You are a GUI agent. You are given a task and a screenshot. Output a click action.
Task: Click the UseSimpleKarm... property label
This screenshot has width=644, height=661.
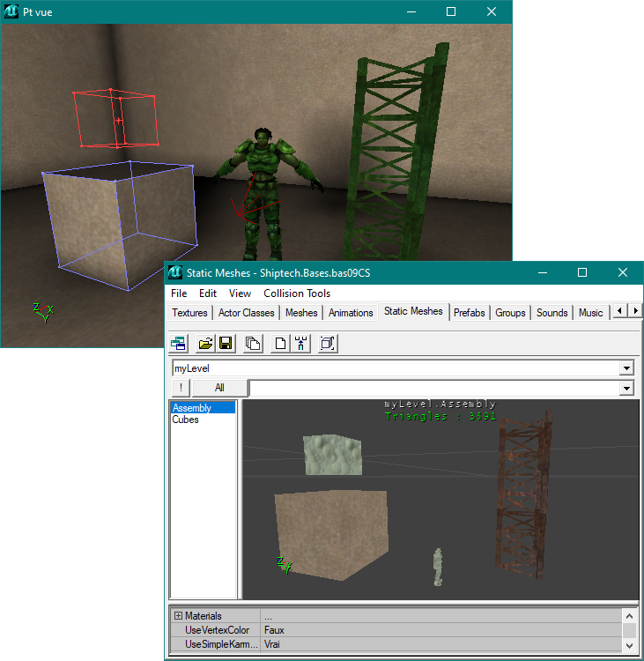pyautogui.click(x=221, y=644)
